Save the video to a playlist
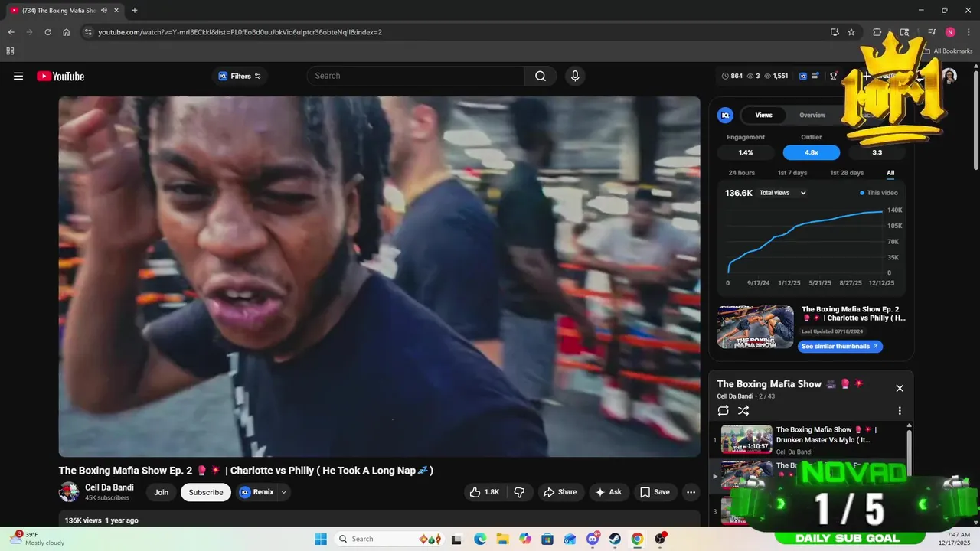 click(655, 492)
